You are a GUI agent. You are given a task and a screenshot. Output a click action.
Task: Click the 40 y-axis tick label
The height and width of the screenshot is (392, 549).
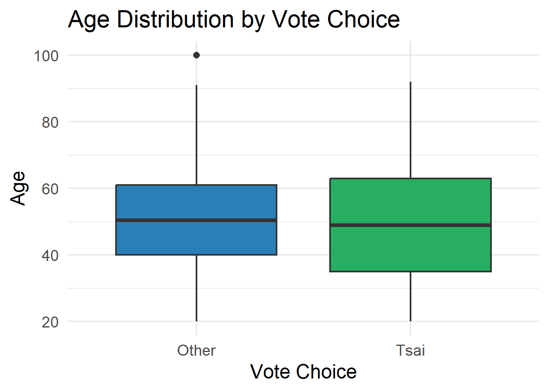(x=50, y=255)
